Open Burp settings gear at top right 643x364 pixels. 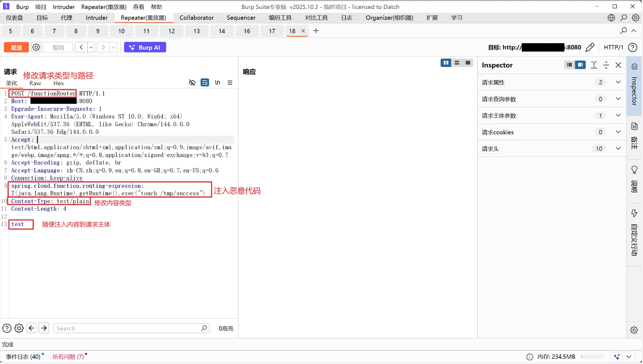point(636,18)
